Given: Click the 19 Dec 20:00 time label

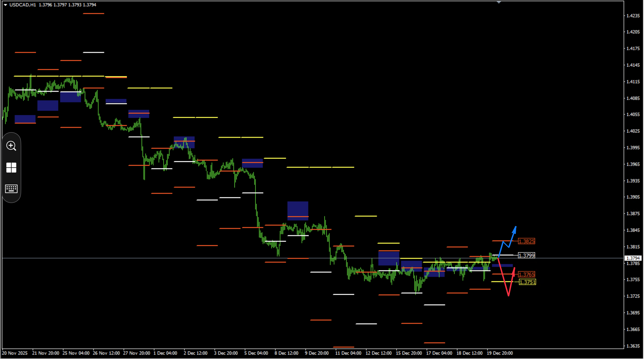Looking at the screenshot, I should click(500, 353).
